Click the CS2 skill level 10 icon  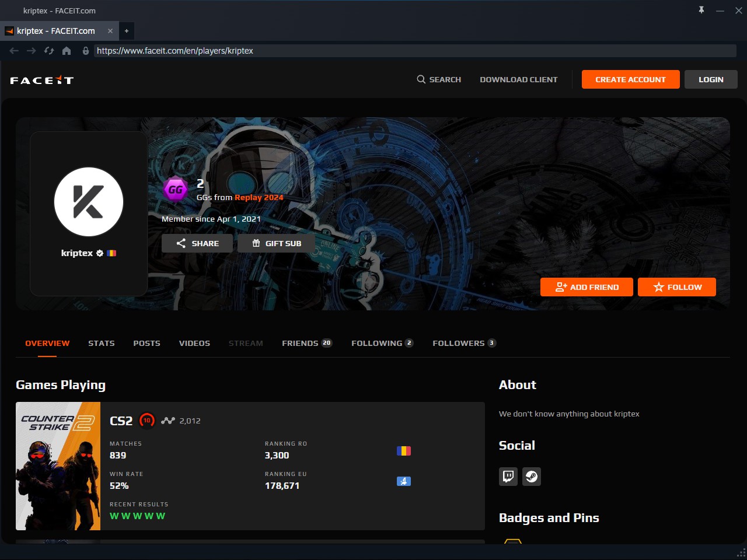pos(147,421)
